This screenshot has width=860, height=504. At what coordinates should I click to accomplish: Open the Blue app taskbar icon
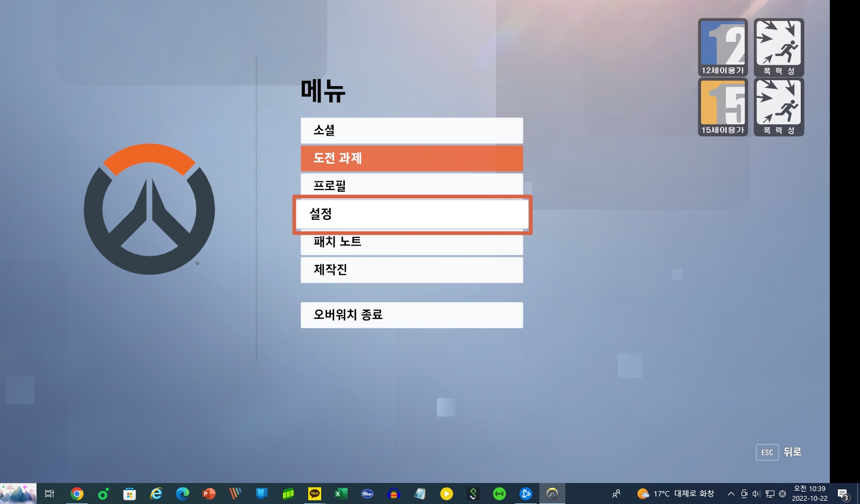pos(367,494)
